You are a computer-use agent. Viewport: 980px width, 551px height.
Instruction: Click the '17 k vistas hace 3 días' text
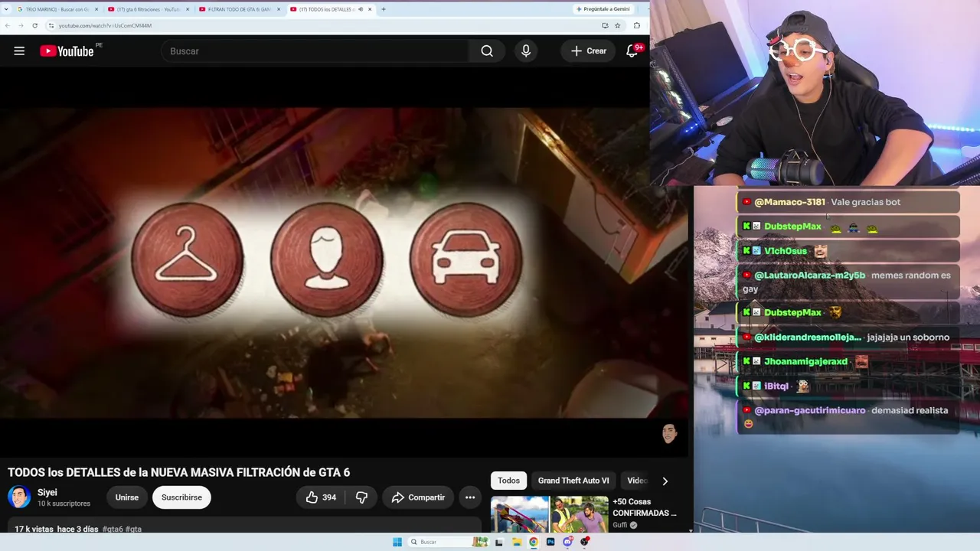(57, 529)
